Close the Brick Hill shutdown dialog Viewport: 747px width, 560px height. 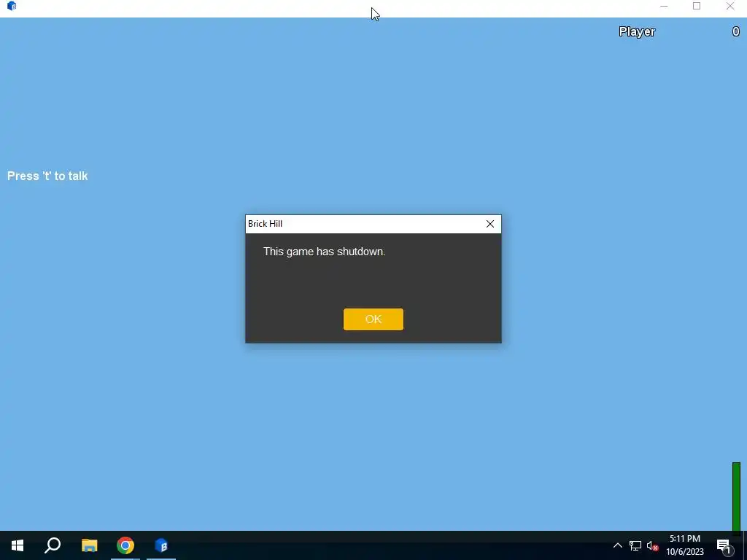489,224
